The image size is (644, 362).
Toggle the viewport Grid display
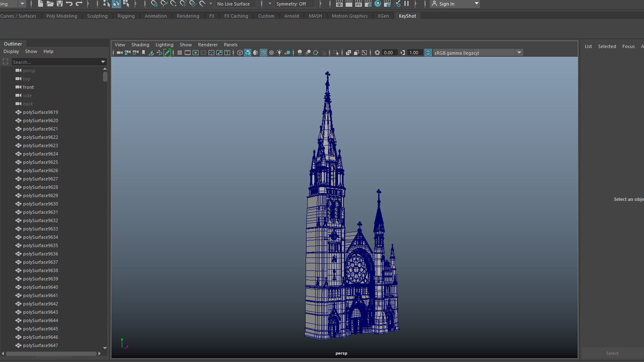[180, 53]
